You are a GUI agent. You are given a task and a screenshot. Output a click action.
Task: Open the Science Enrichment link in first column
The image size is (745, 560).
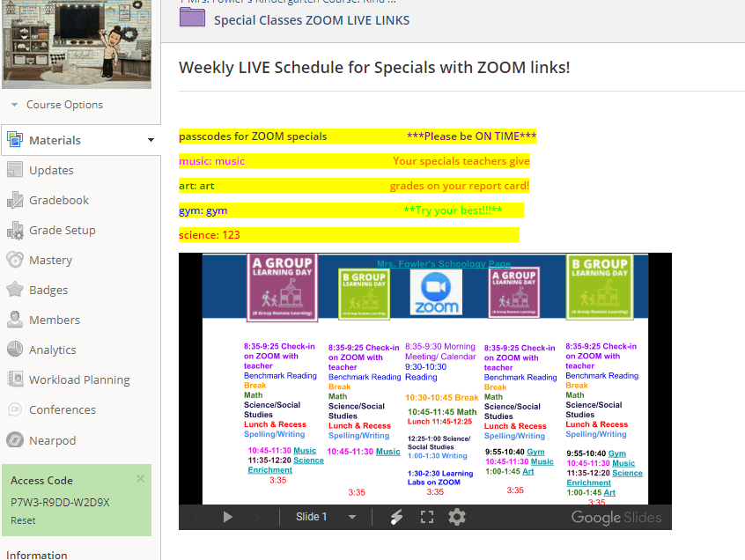[x=285, y=465]
